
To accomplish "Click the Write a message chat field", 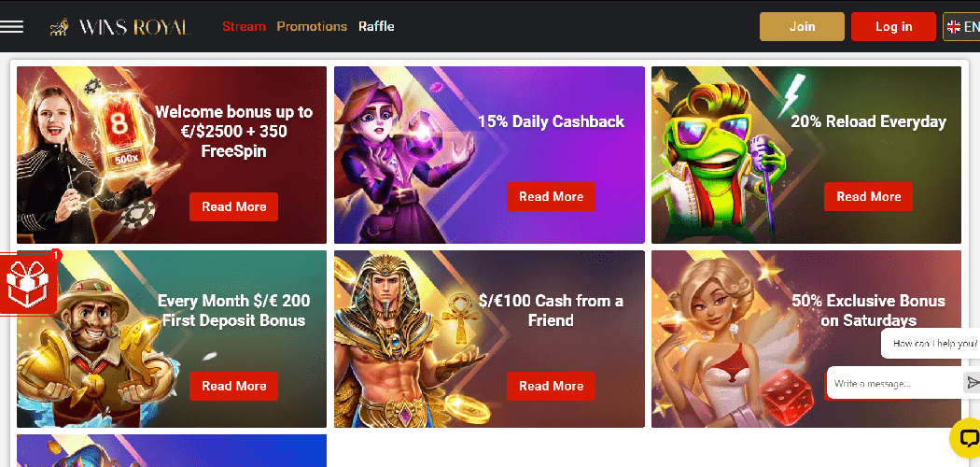I will 895,383.
